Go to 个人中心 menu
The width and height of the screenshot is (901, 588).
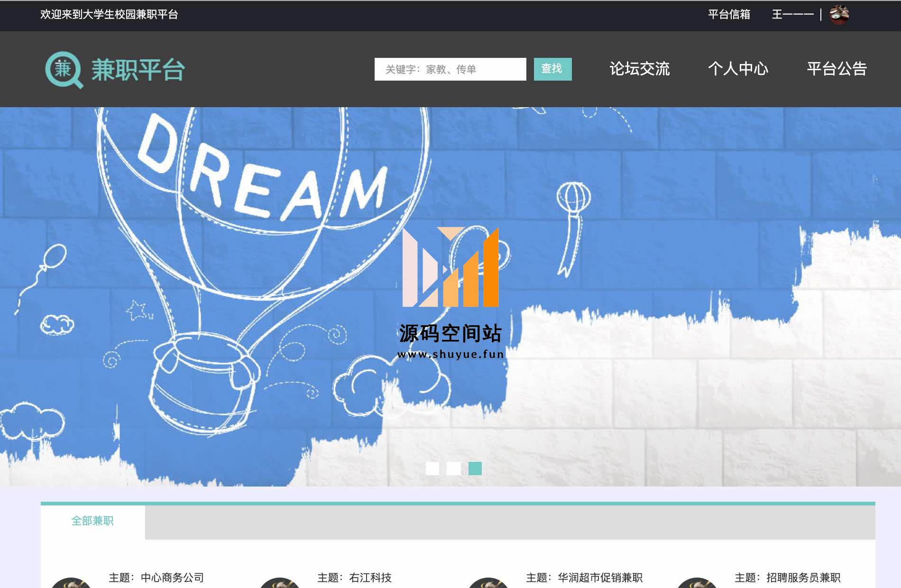tap(738, 69)
